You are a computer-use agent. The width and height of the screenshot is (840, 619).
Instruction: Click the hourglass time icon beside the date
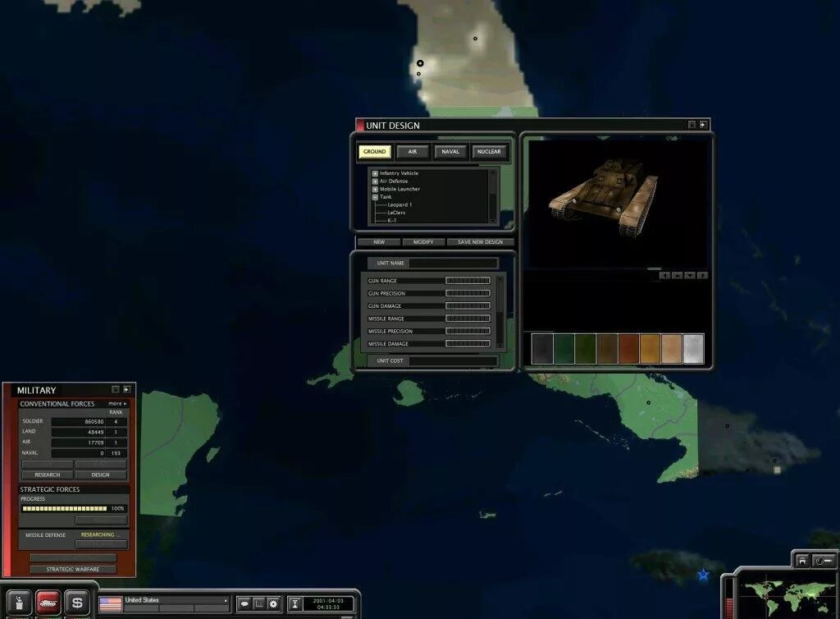point(294,603)
